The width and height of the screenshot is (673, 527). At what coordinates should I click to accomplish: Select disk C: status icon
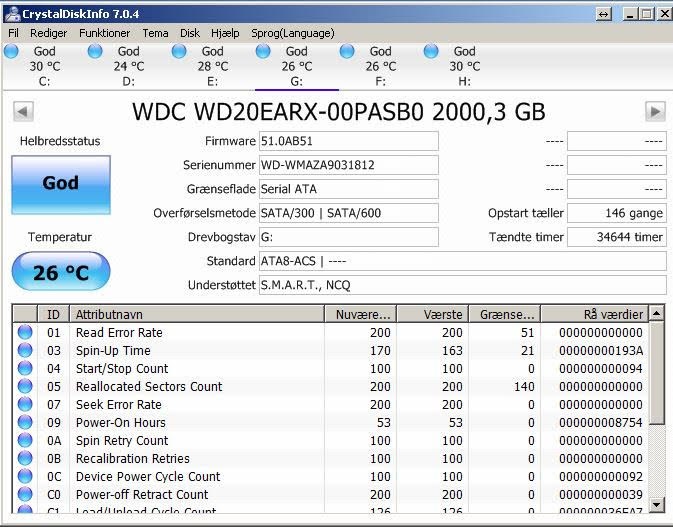pos(12,51)
